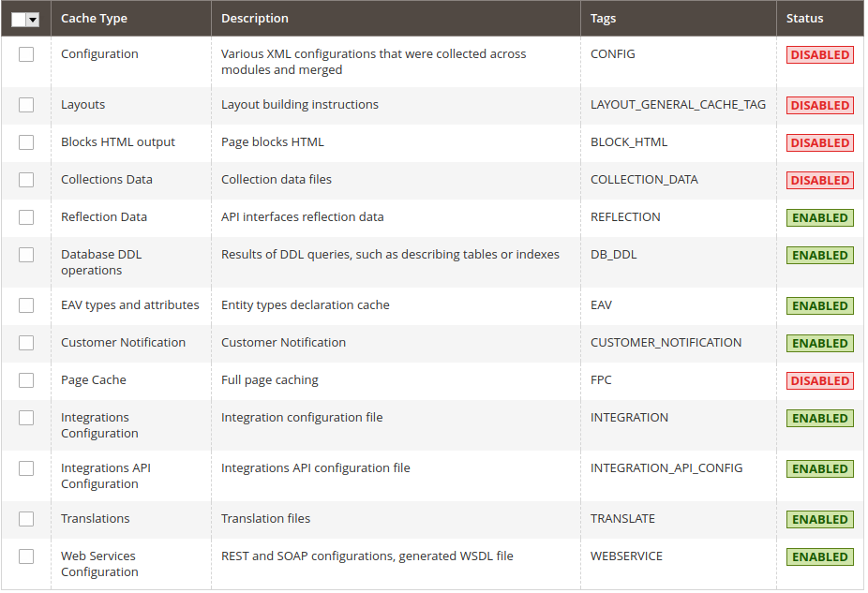
Task: Click the 'API interfaces reflection data' description
Action: [x=302, y=217]
